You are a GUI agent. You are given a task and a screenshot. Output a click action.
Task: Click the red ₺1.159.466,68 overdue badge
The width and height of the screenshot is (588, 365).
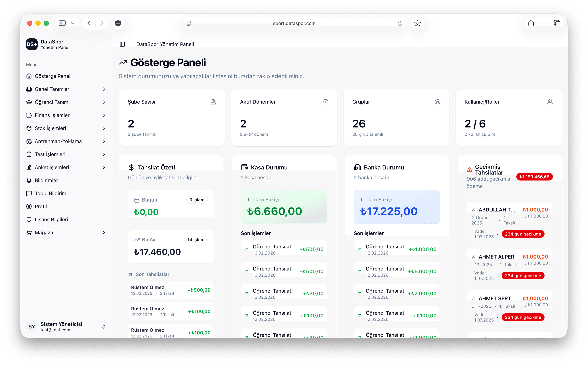tap(534, 177)
